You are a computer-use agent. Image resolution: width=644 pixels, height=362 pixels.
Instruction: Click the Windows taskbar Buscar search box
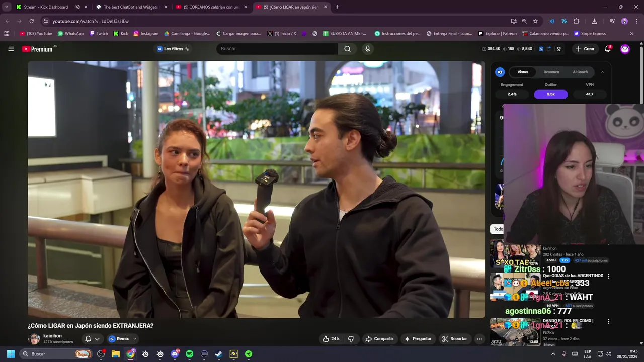coord(56,354)
